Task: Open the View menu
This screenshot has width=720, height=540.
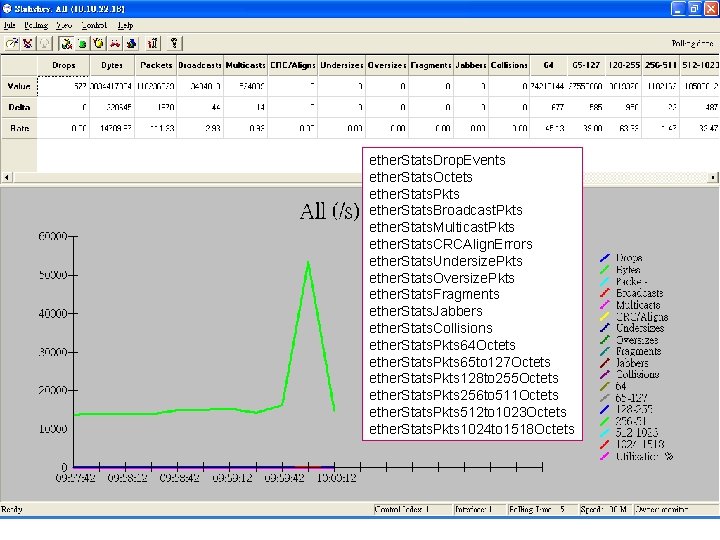Action: pos(64,25)
